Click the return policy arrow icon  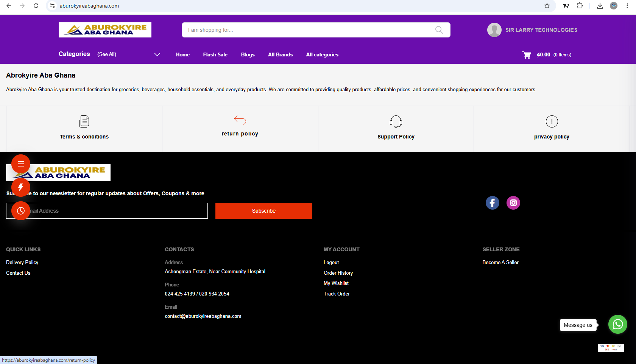(x=240, y=120)
